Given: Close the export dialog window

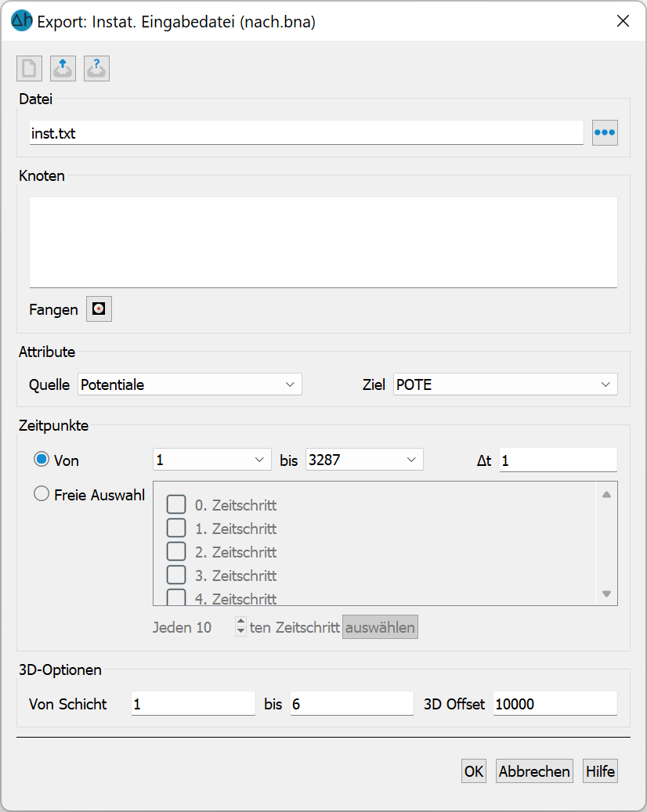Looking at the screenshot, I should coord(624,20).
